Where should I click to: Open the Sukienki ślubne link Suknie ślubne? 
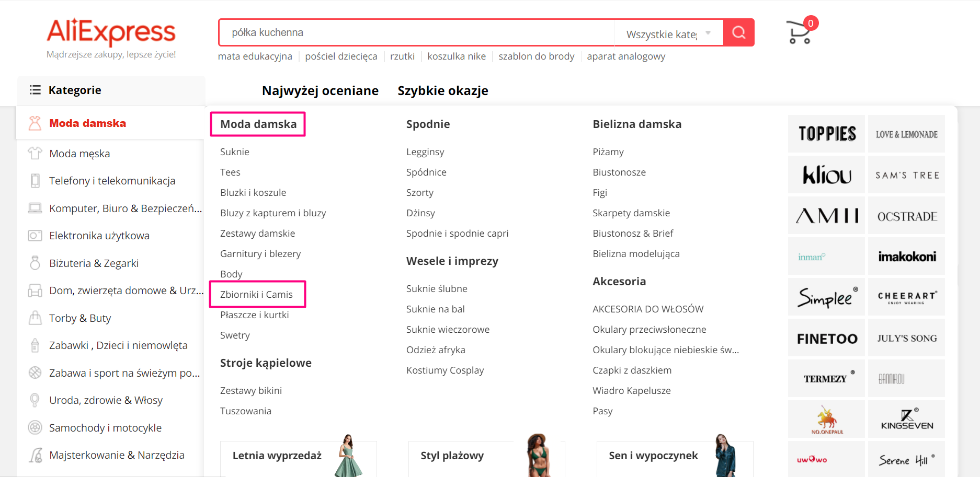point(437,288)
